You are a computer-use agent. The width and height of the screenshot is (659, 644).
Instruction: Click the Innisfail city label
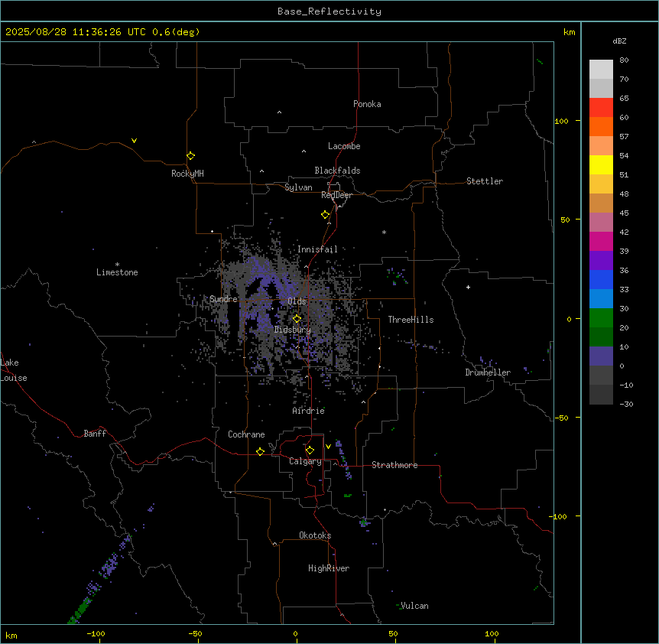317,249
